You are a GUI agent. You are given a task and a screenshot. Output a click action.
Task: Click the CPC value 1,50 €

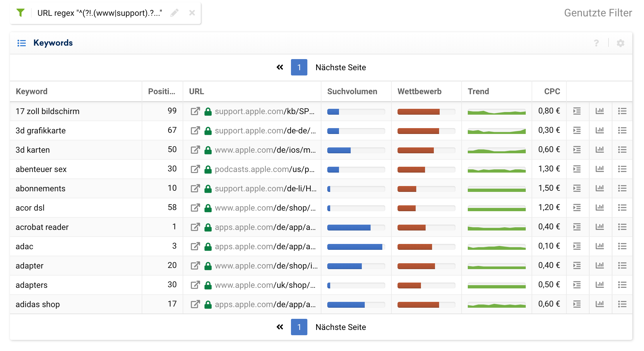coord(549,188)
